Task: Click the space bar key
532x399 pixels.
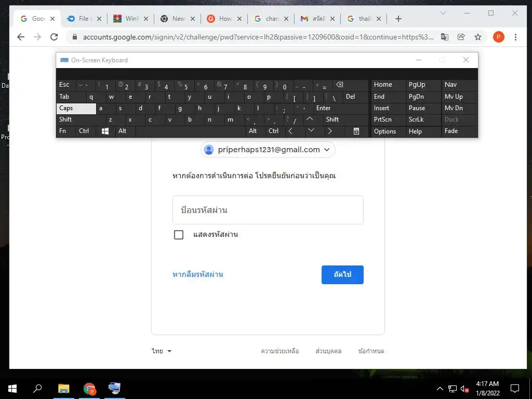Action: [190, 131]
